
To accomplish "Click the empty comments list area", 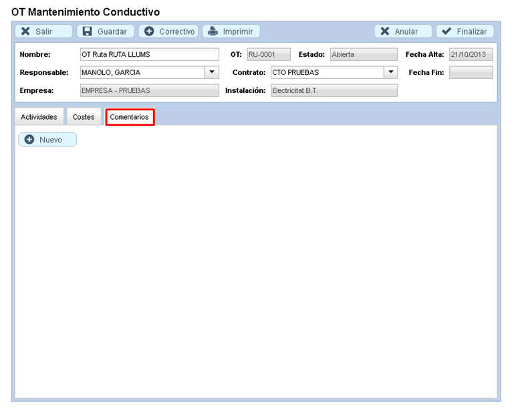I will (x=256, y=268).
